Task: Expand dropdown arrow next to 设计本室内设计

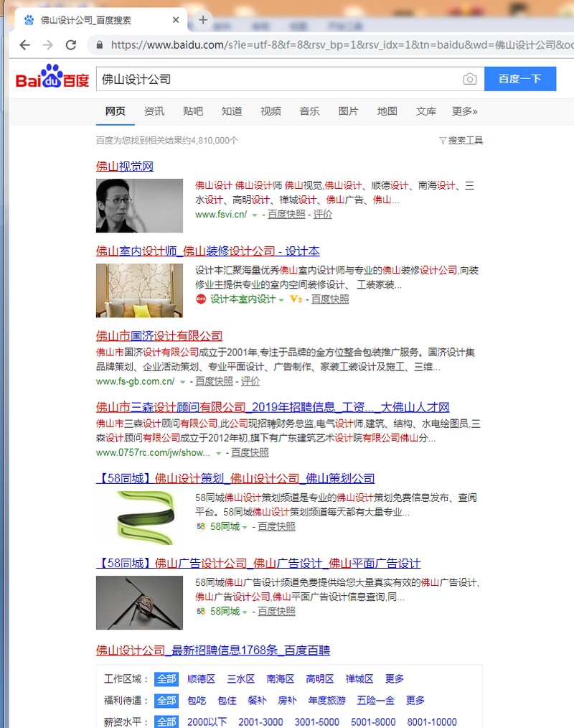Action: [x=281, y=300]
